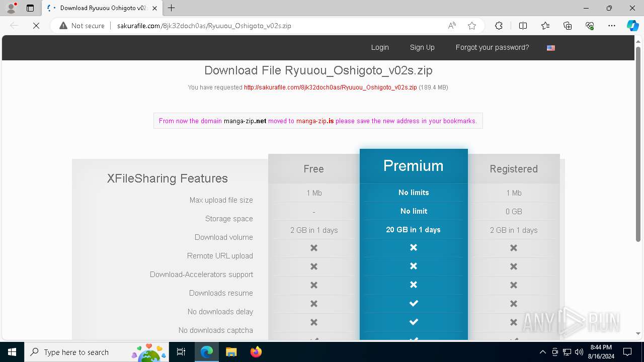Click the Remote URL upload label

click(x=220, y=256)
